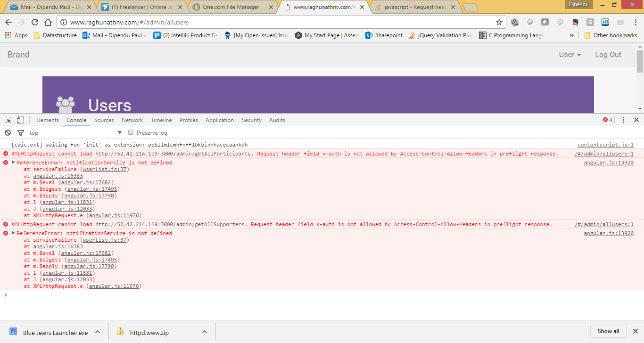644x343 pixels.
Task: Switch to Security tab in DevTools
Action: (252, 120)
